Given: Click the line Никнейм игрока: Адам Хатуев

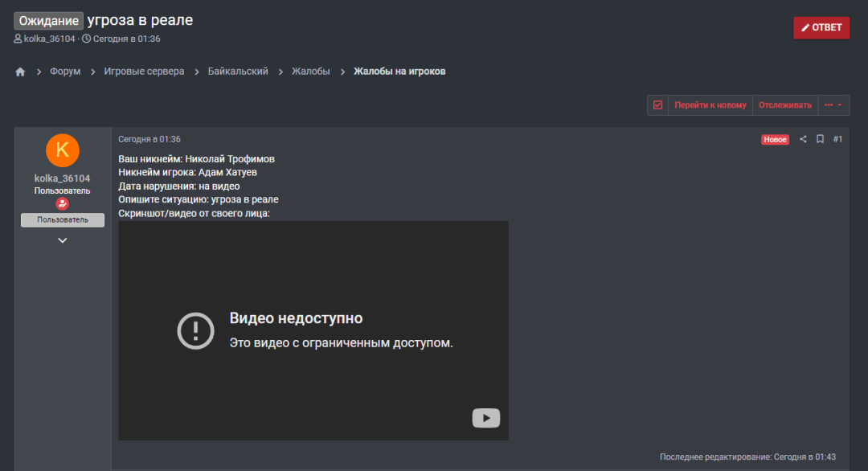Looking at the screenshot, I should coord(187,172).
